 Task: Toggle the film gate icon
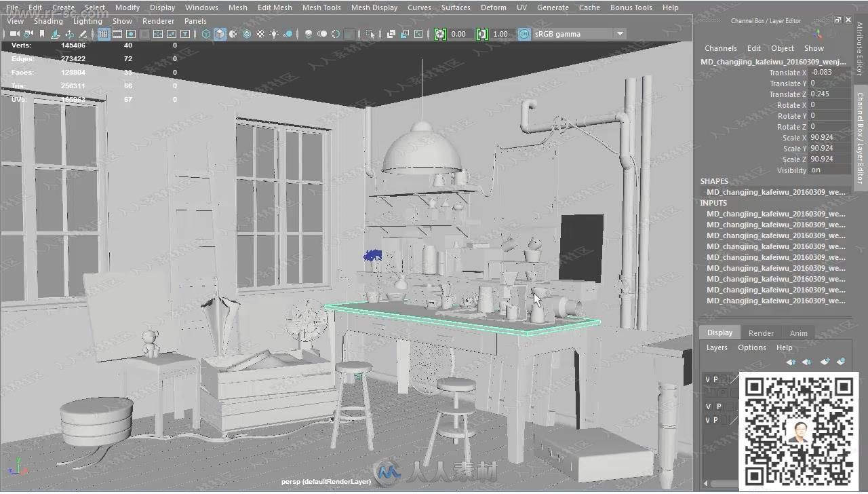click(117, 33)
